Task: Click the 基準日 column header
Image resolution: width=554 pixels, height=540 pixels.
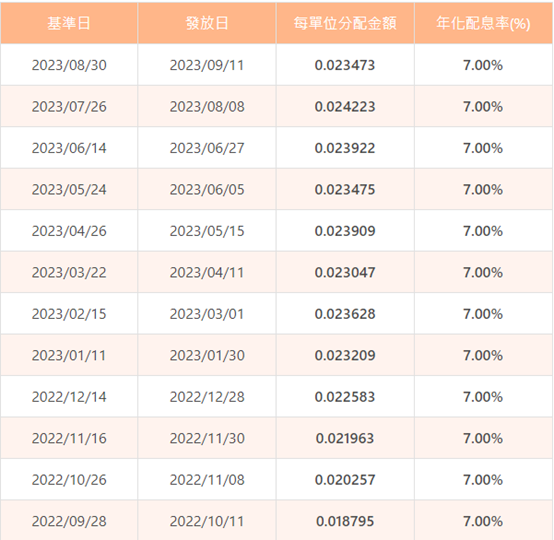Action: [x=69, y=23]
